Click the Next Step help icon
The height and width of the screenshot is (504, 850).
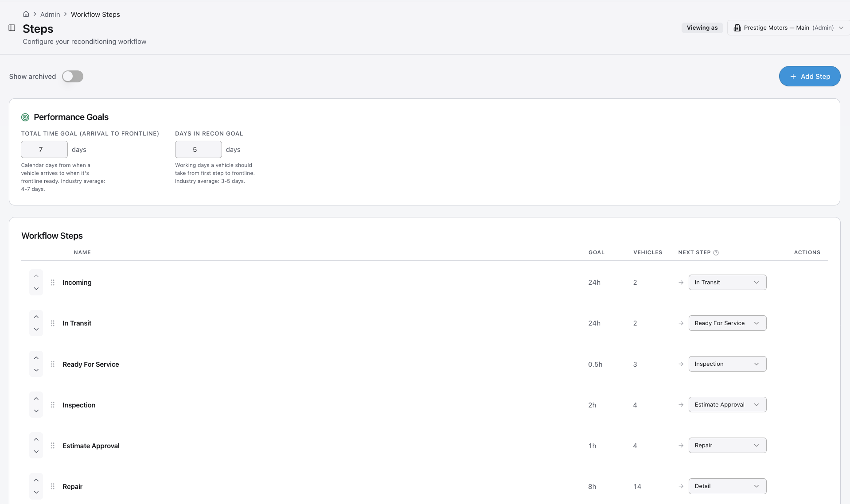click(x=716, y=253)
